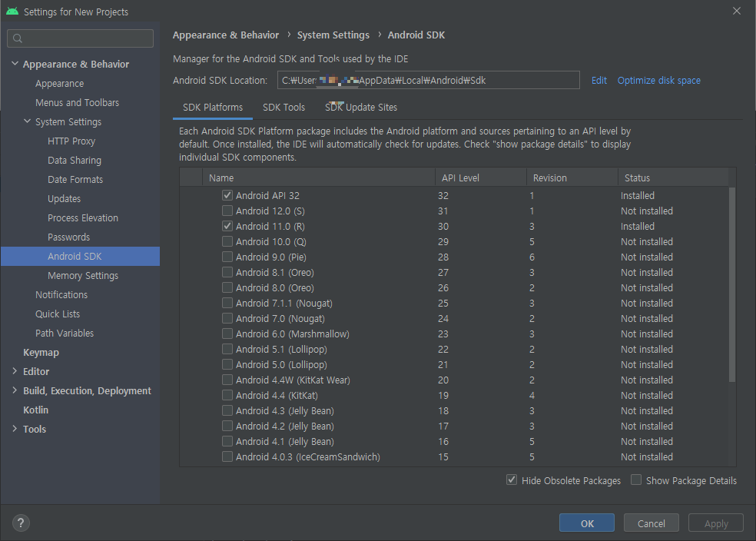Image resolution: width=756 pixels, height=541 pixels.
Task: Sort table by Status header
Action: tap(674, 178)
